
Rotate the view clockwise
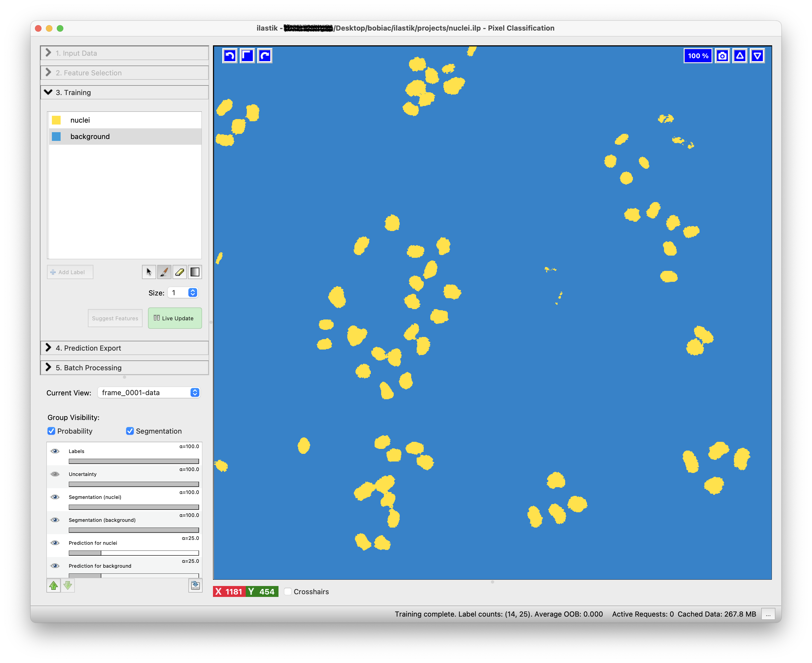(x=265, y=56)
